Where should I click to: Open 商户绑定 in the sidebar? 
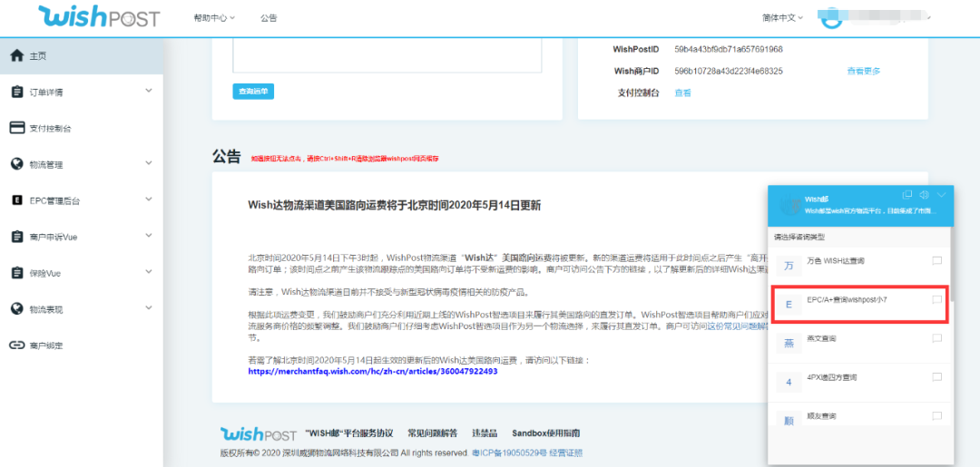[82, 345]
